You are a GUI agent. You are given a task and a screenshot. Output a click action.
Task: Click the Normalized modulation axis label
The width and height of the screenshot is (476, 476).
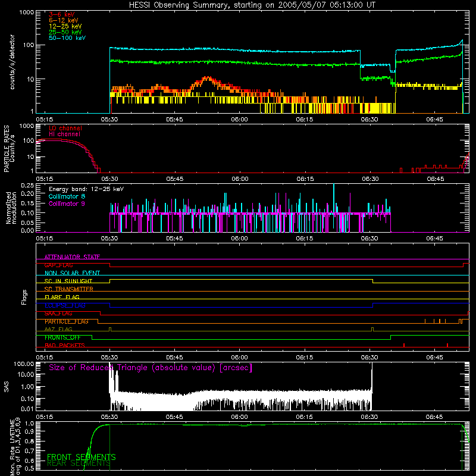click(x=11, y=208)
